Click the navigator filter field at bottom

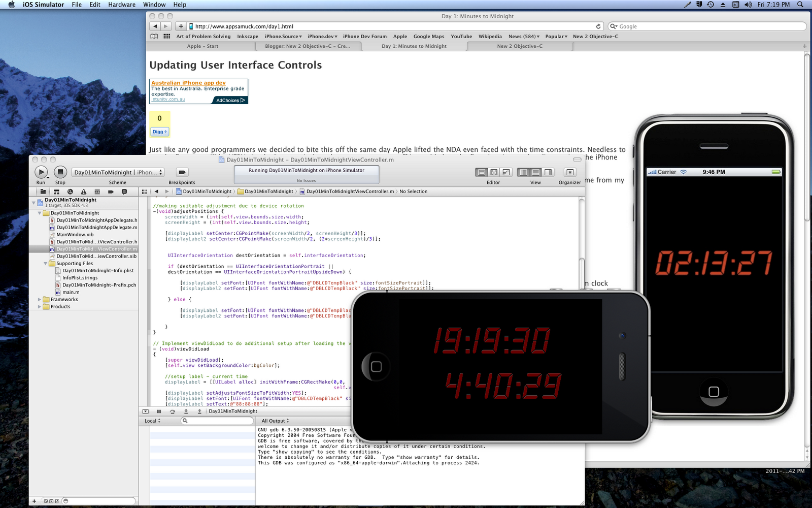98,501
